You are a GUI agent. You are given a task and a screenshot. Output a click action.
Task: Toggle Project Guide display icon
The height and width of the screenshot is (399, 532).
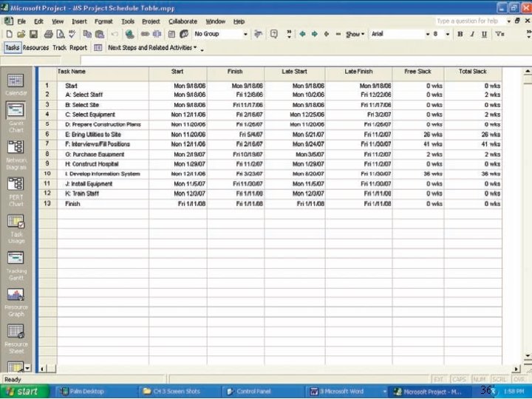pyautogui.click(x=98, y=48)
